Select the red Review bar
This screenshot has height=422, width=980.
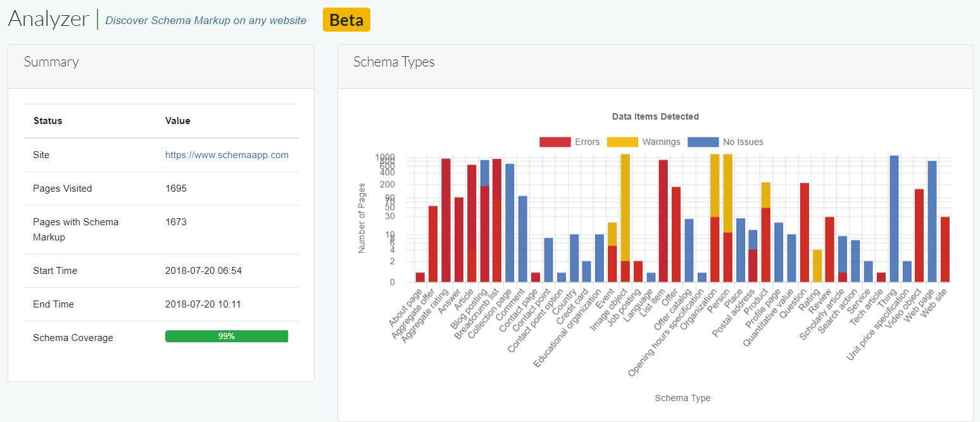click(x=830, y=249)
